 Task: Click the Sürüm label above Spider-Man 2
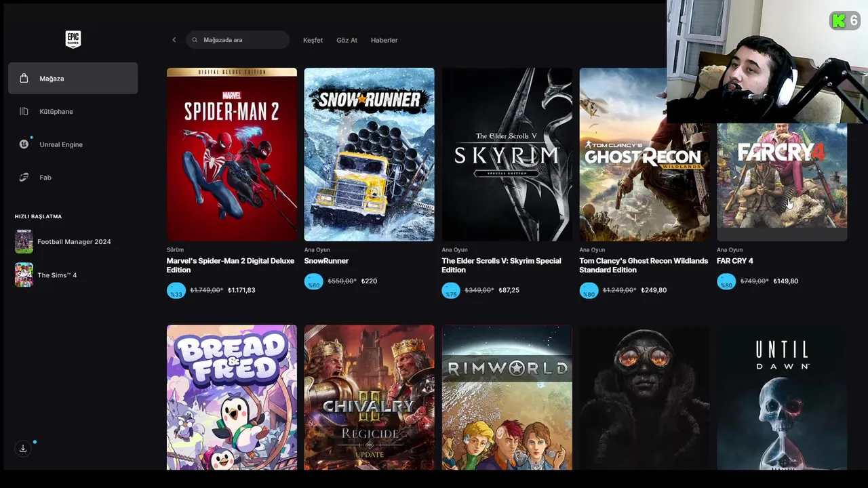(x=175, y=250)
